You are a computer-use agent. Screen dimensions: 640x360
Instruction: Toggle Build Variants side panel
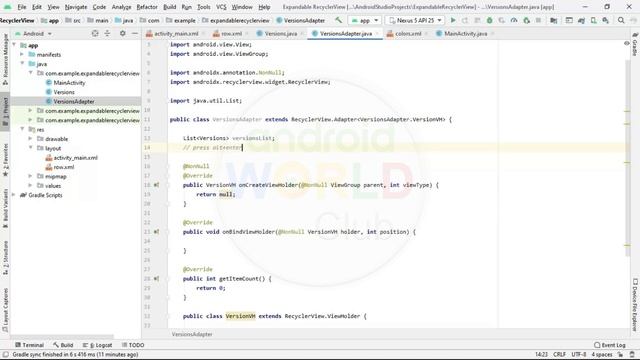coord(5,208)
